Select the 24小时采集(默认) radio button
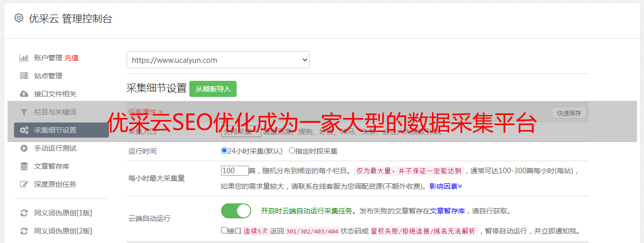Image resolution: width=644 pixels, height=243 pixels. tap(224, 150)
